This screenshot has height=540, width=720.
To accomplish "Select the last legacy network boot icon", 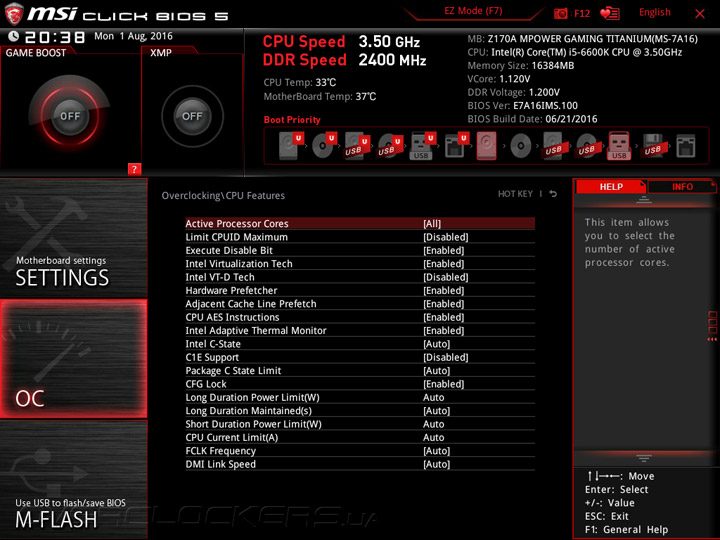I will [x=686, y=146].
